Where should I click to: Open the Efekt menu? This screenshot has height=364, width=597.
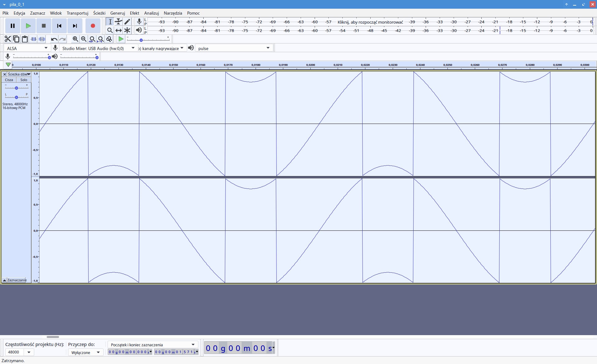click(x=134, y=13)
